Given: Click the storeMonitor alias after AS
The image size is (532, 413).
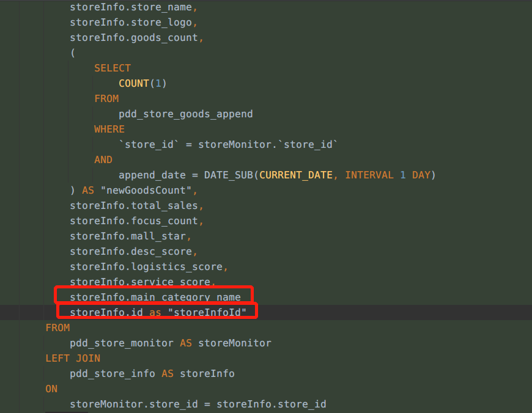Looking at the screenshot, I should point(235,343).
